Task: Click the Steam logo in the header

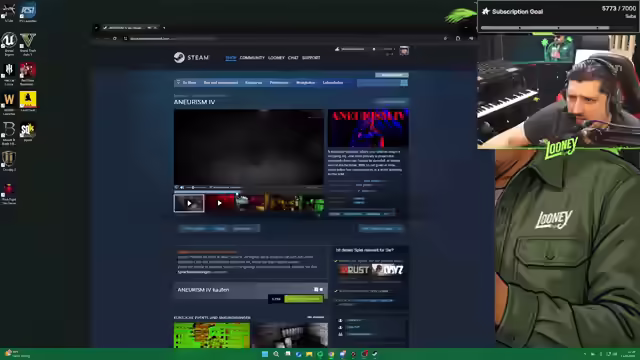Action: 191,58
